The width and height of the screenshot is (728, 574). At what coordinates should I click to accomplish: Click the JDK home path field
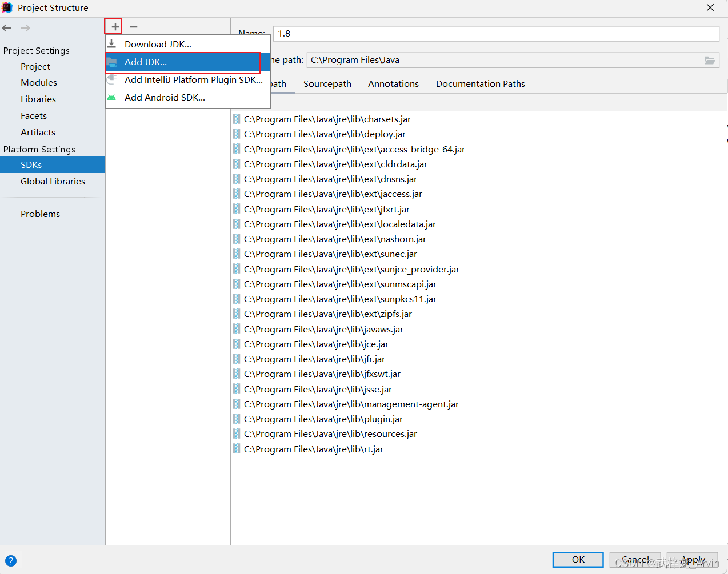pyautogui.click(x=513, y=60)
